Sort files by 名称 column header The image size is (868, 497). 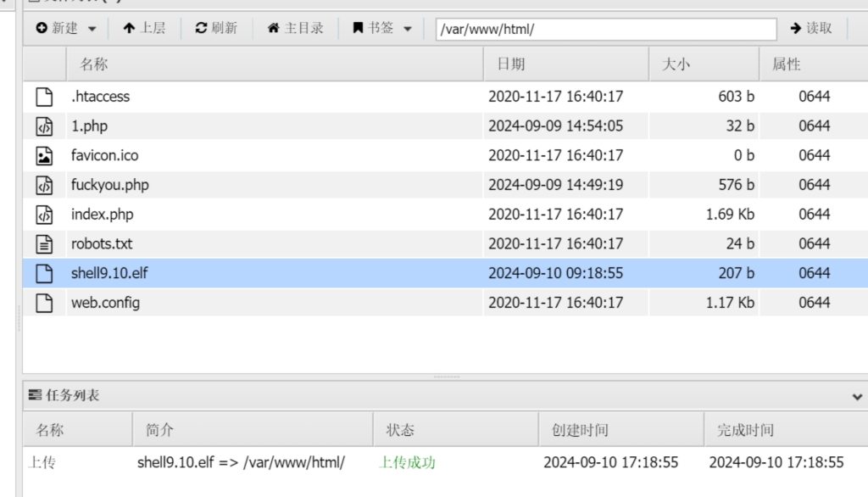click(x=94, y=64)
